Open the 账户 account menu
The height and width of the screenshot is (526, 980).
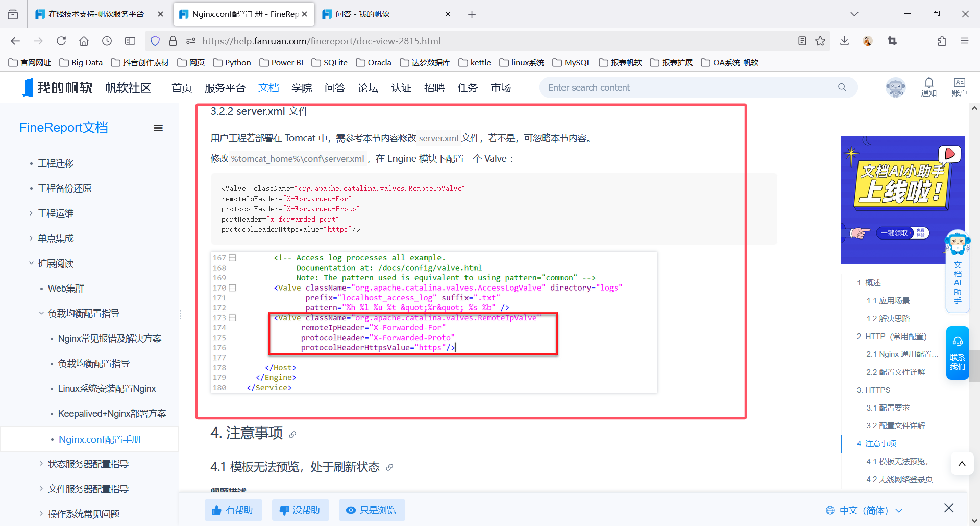959,87
